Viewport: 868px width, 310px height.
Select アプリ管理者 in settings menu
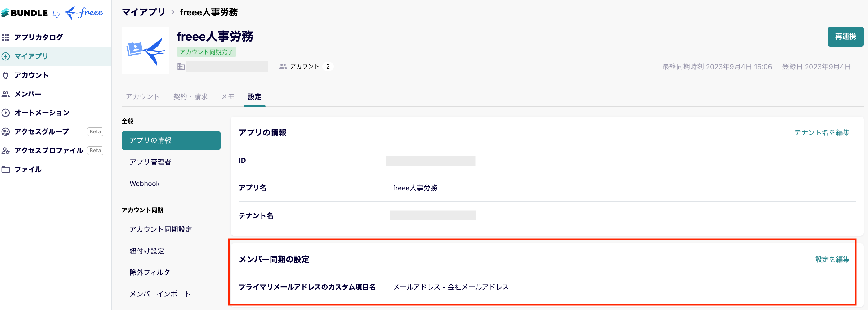click(150, 162)
